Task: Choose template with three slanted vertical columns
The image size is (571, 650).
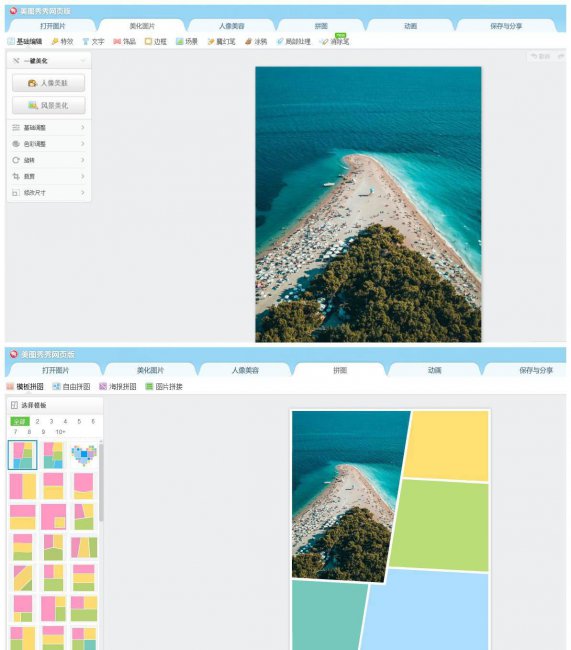Action: [x=84, y=547]
